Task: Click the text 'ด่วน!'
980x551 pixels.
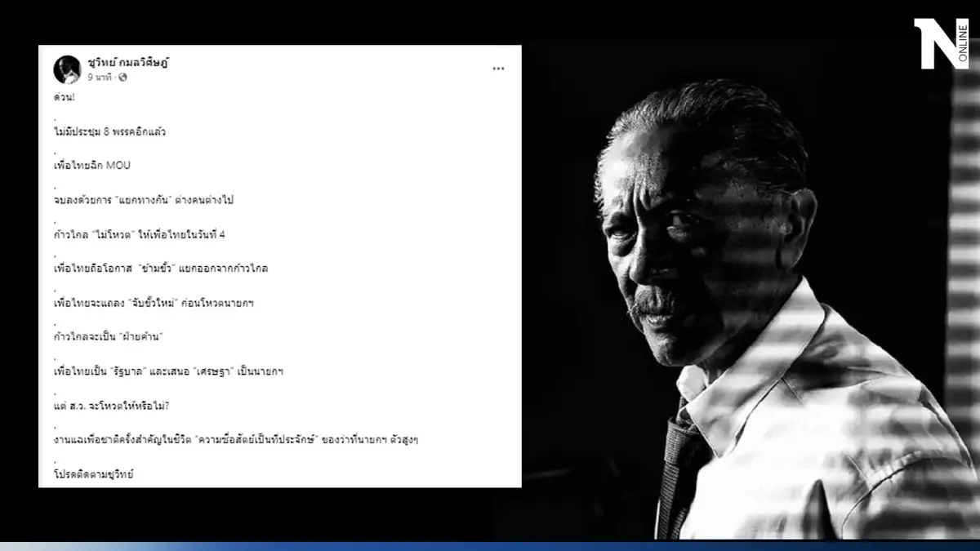Action: 64,97
